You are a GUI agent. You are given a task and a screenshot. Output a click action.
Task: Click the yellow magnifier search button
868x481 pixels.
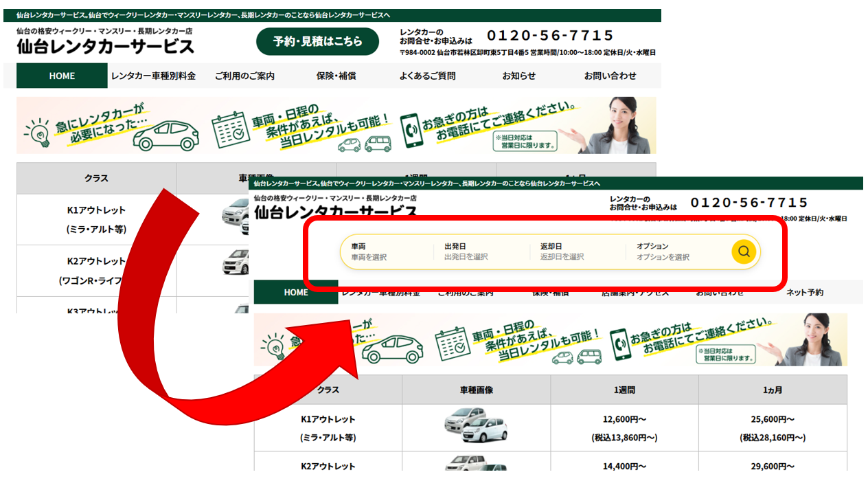tap(743, 252)
